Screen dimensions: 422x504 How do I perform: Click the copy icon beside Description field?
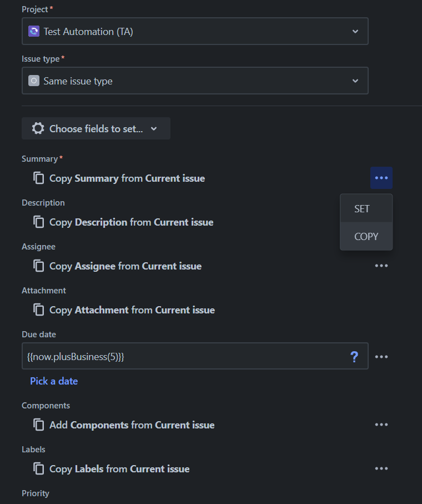point(39,222)
